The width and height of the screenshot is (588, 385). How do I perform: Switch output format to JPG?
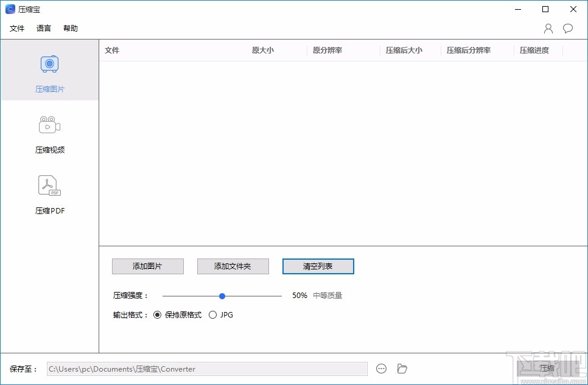pyautogui.click(x=213, y=314)
